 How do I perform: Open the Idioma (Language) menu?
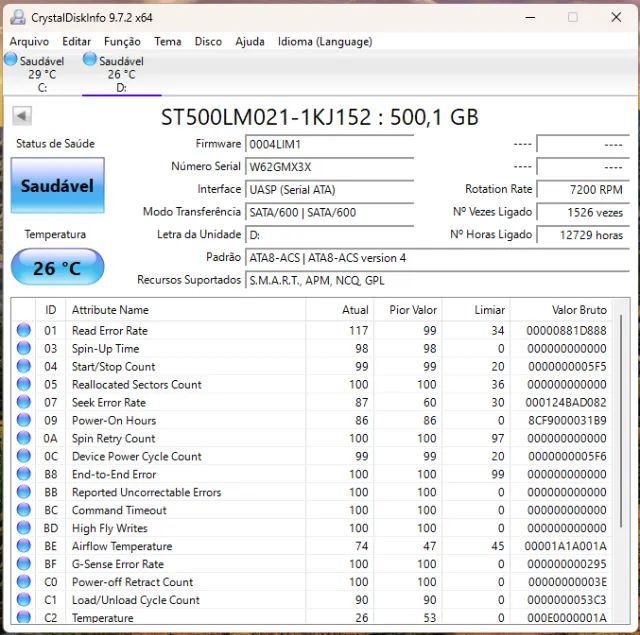[325, 41]
